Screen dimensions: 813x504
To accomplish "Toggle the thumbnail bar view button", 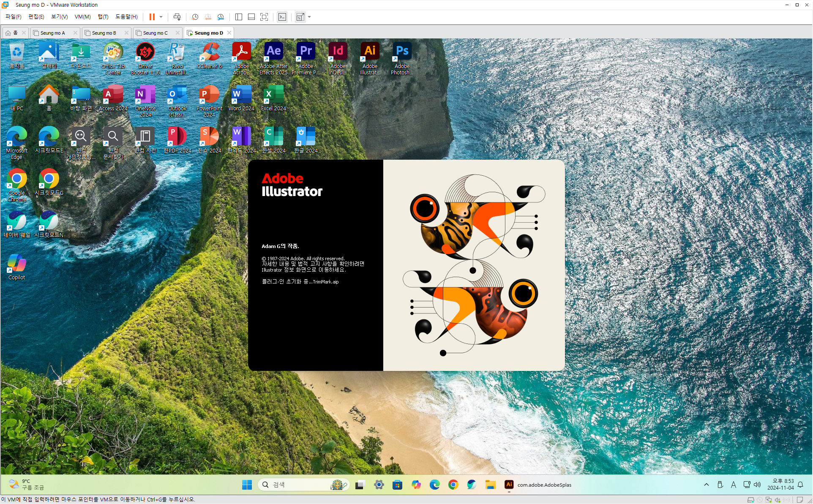I will click(251, 17).
